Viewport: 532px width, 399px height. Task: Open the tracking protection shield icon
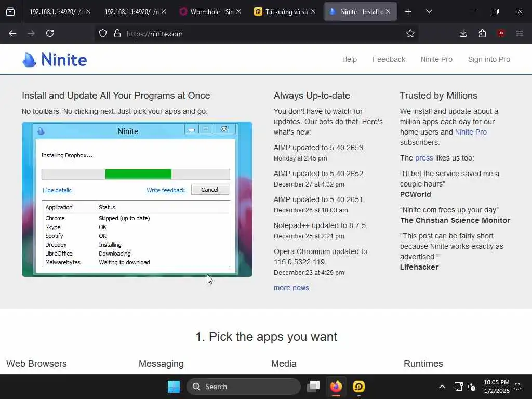[x=103, y=34]
